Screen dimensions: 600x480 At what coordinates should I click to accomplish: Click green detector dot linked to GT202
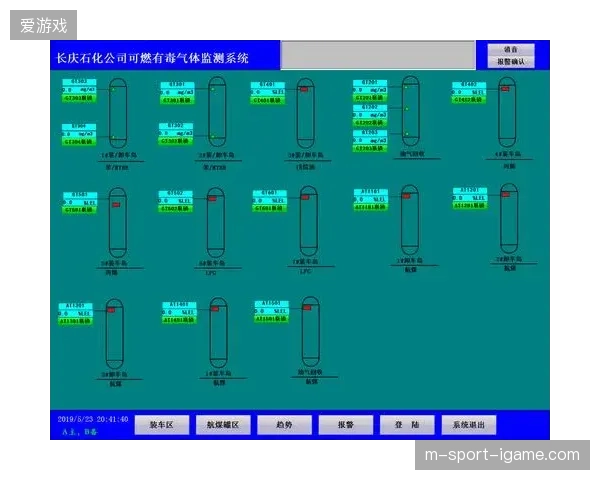407,109
